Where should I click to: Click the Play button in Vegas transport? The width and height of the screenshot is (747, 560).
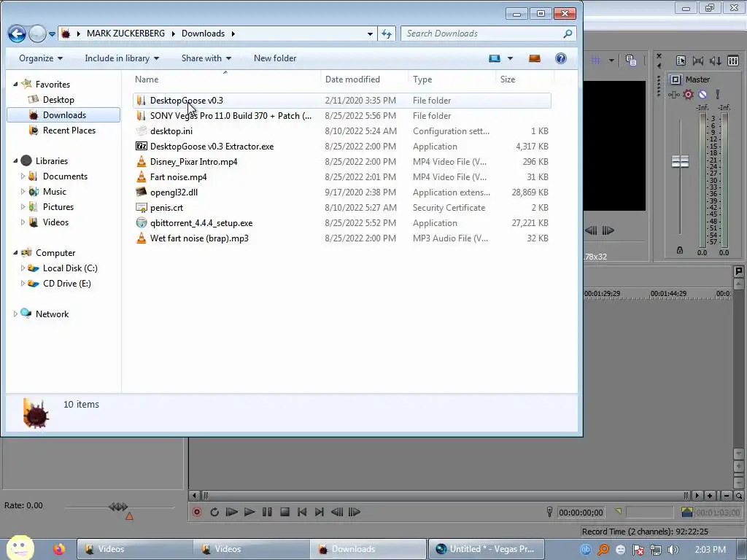click(249, 512)
